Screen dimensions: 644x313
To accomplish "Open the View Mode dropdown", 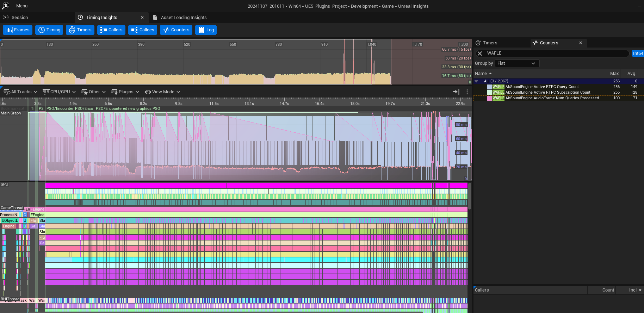I will coord(162,92).
